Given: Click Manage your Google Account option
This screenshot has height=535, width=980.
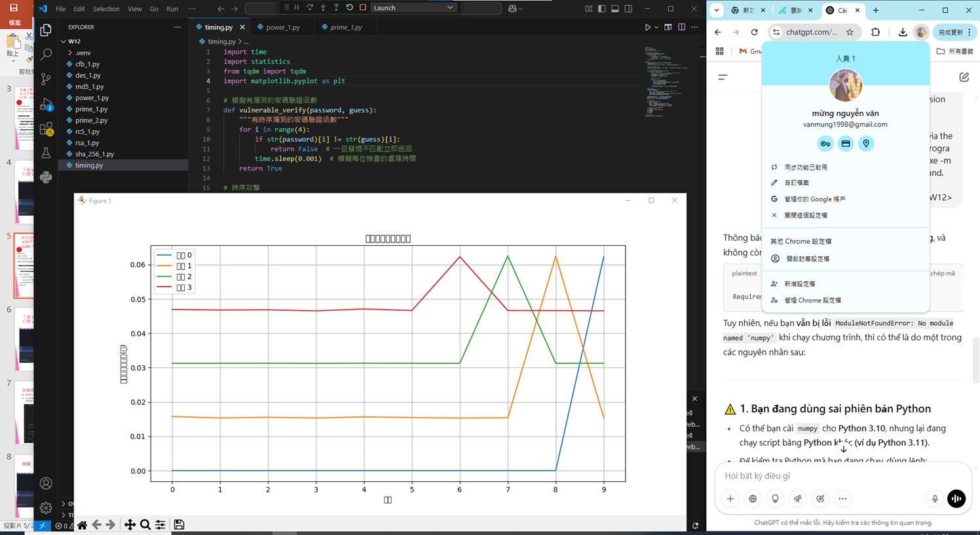Looking at the screenshot, I should tap(814, 199).
